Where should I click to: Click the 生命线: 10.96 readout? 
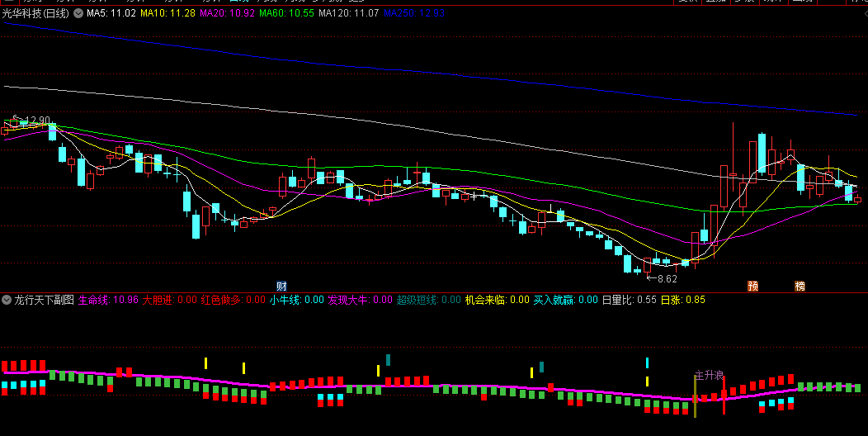[x=108, y=301]
